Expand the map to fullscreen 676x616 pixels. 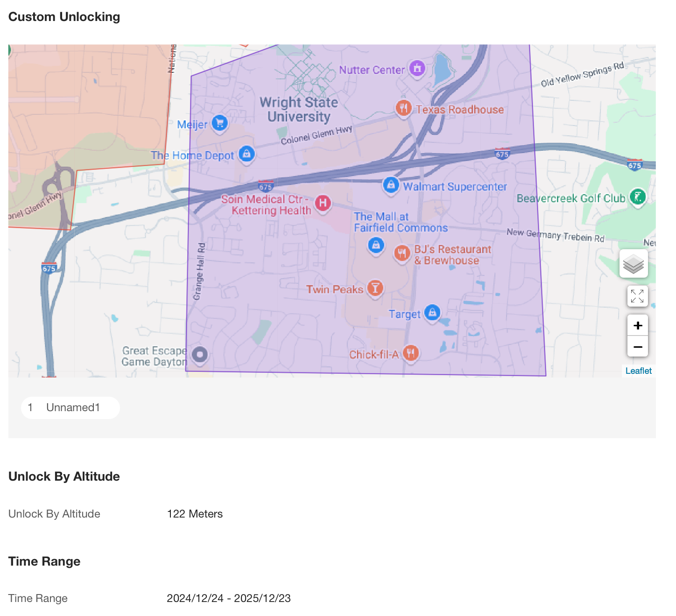(637, 296)
